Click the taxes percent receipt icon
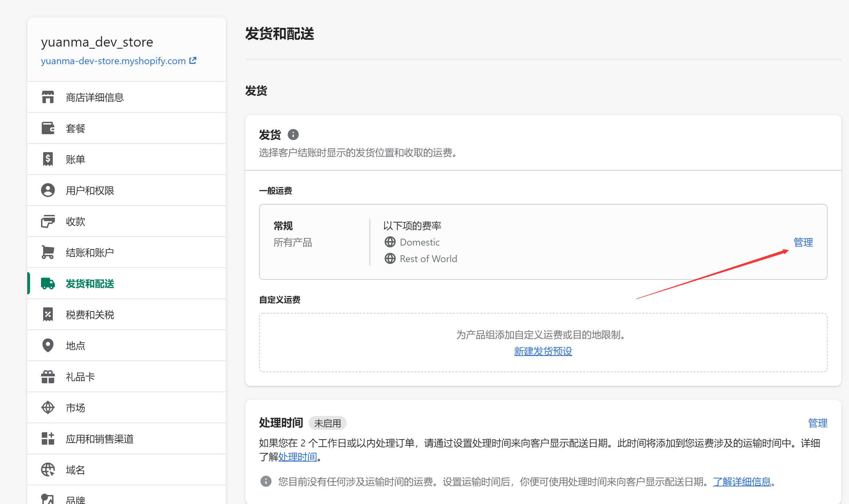The height and width of the screenshot is (504, 849). point(48,314)
